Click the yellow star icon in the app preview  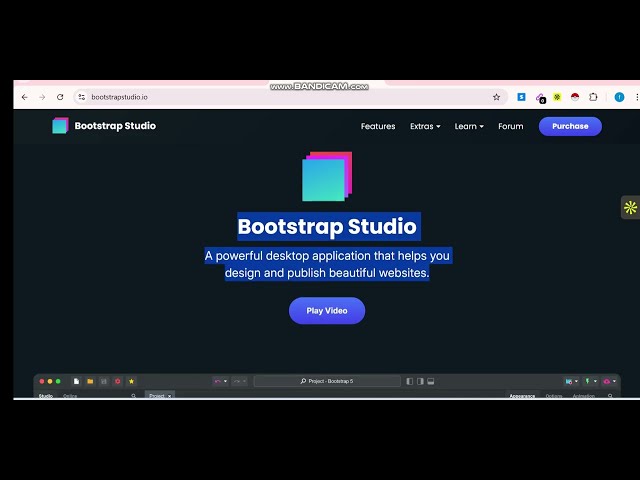131,381
